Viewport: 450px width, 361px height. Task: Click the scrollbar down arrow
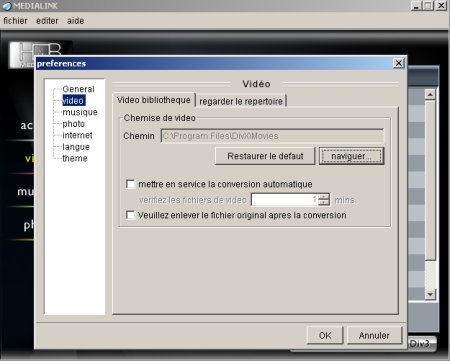coord(430,294)
